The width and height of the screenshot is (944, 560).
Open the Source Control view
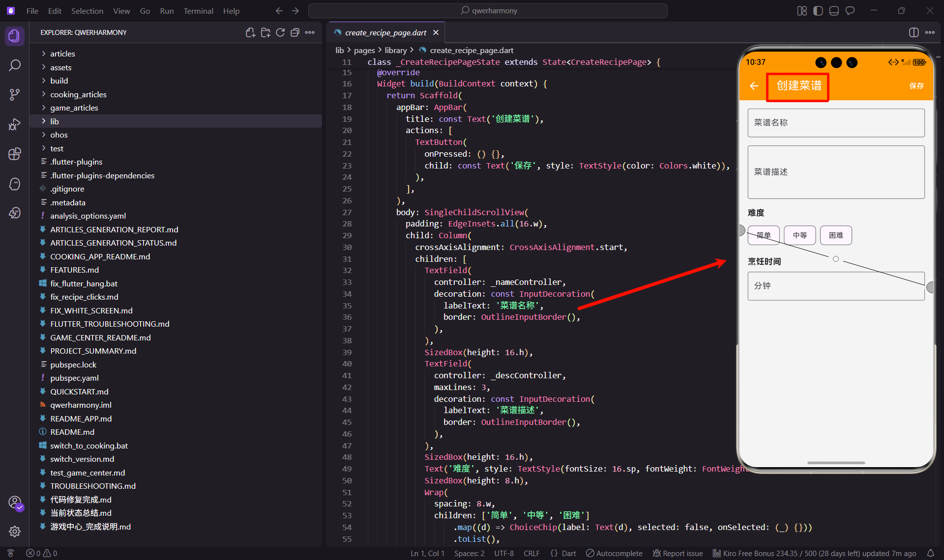pyautogui.click(x=15, y=94)
